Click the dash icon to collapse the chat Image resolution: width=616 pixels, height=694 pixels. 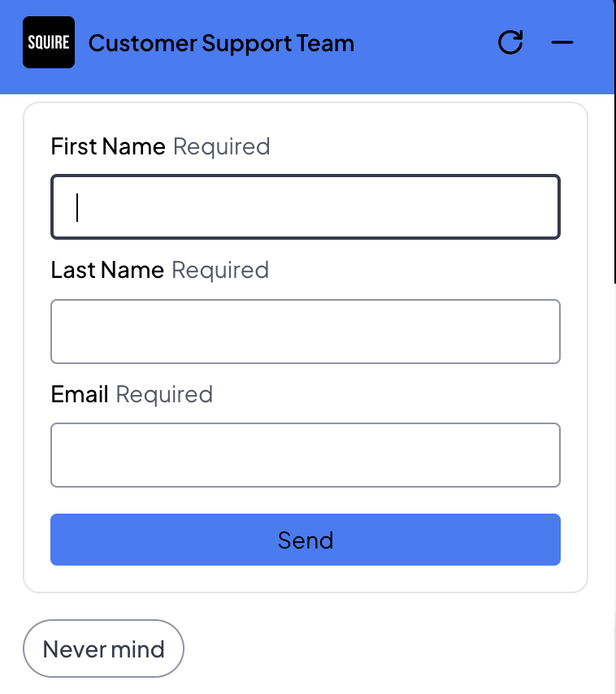pyautogui.click(x=562, y=43)
